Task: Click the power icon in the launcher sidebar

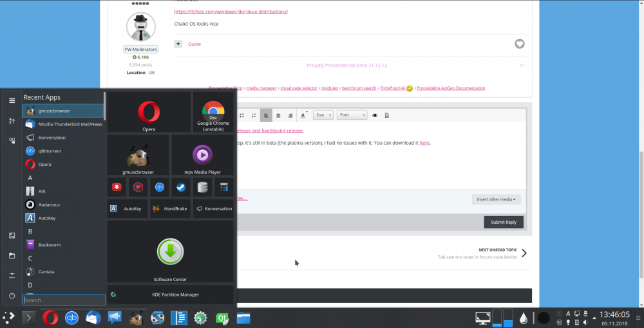Action: (x=12, y=296)
